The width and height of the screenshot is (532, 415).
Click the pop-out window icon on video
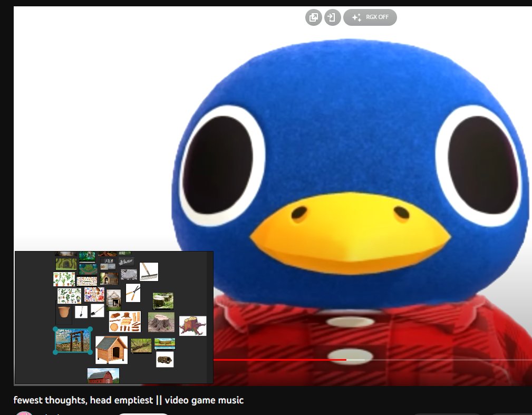[314, 17]
